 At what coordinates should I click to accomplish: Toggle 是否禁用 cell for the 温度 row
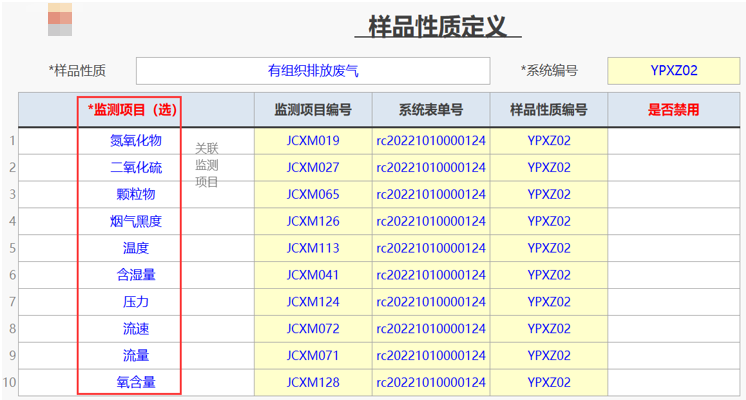[x=673, y=248]
